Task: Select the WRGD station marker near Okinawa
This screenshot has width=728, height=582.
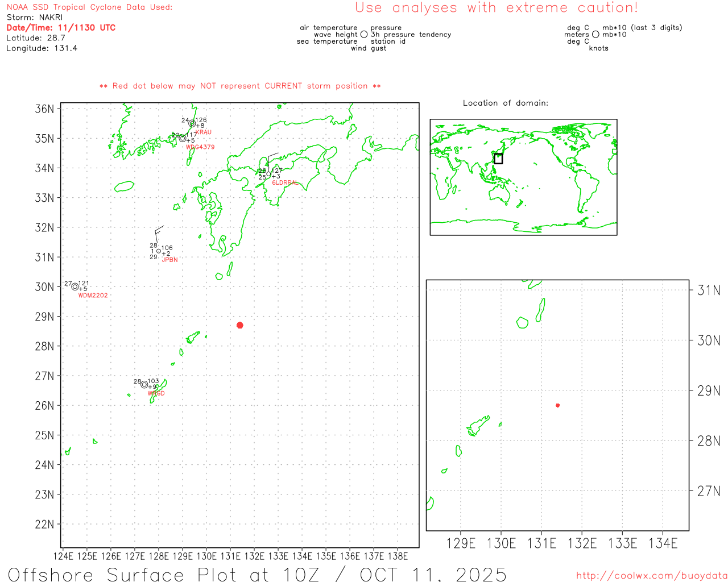Action: pyautogui.click(x=144, y=385)
